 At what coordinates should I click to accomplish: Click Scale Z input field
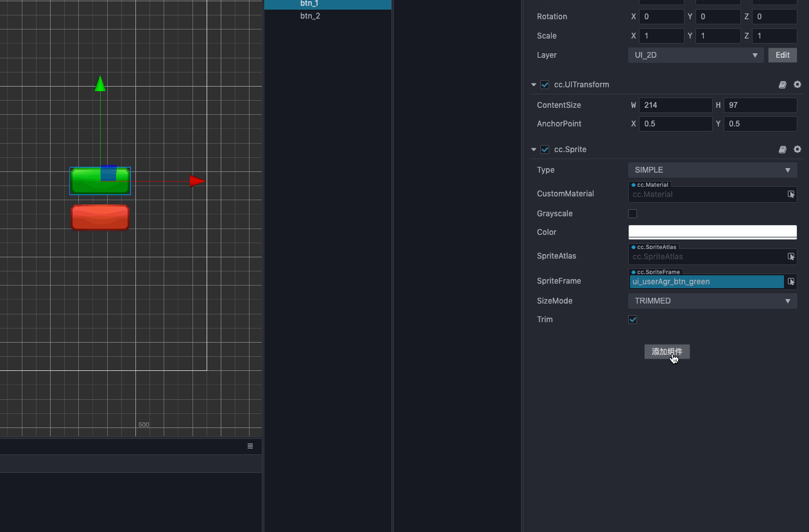pyautogui.click(x=774, y=36)
